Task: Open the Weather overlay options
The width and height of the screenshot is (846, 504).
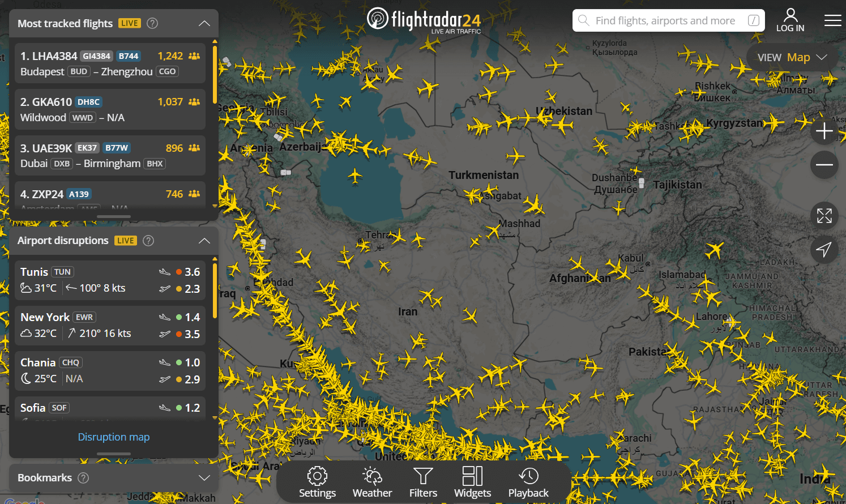Action: (x=372, y=482)
